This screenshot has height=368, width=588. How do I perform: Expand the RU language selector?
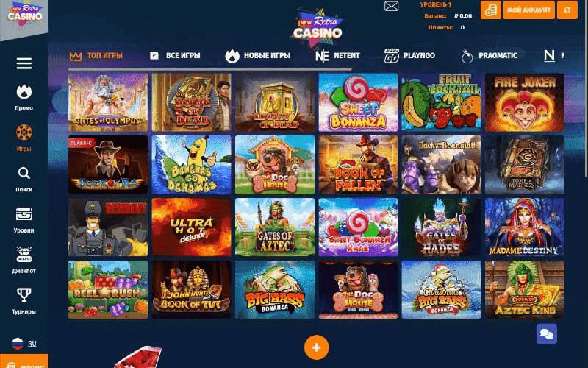(24, 344)
